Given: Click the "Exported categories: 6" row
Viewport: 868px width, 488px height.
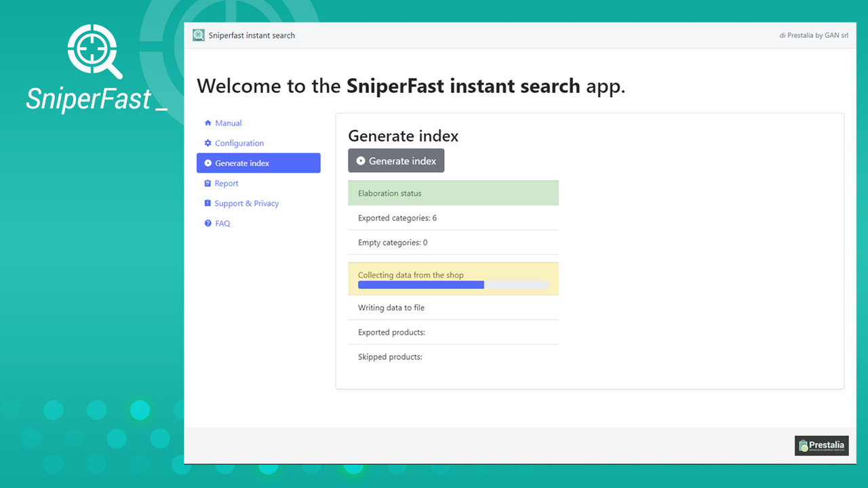Looking at the screenshot, I should (x=397, y=218).
